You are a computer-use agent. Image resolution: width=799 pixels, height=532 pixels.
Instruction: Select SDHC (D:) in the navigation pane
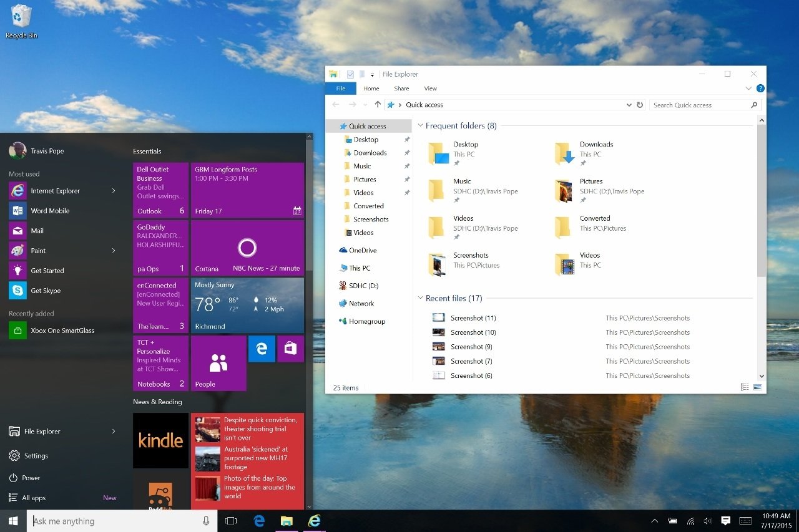point(358,286)
